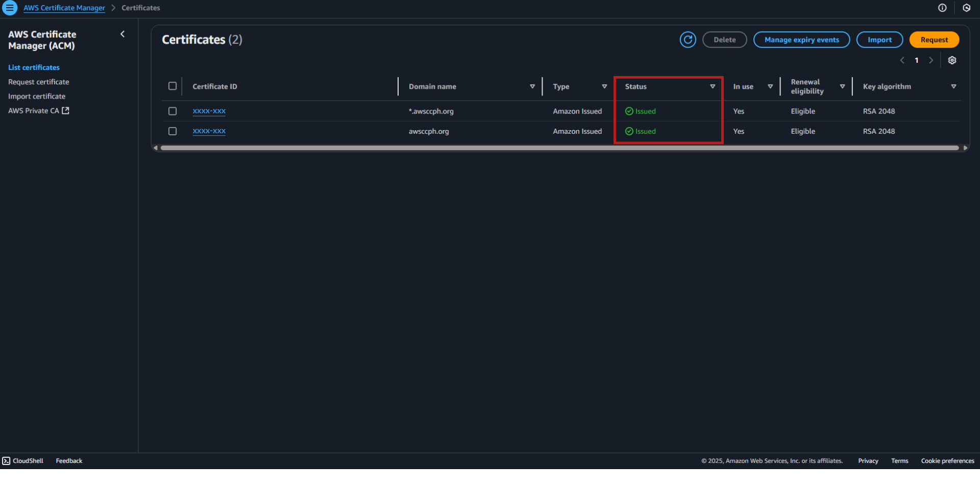Collapse the ACM side navigation panel

122,34
